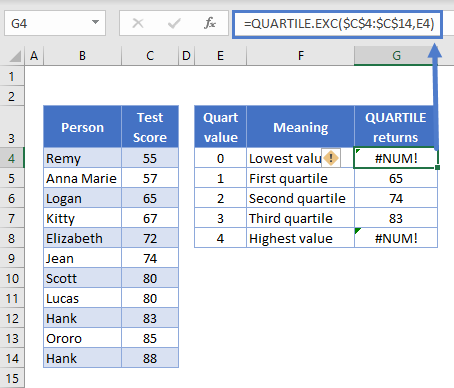Select quart value 1 cell

(220, 178)
